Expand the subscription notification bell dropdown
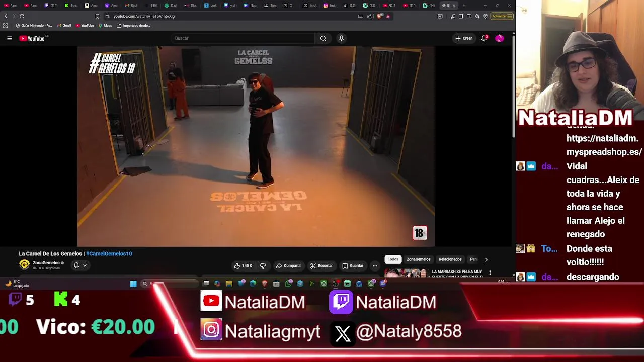The height and width of the screenshot is (362, 644). click(x=85, y=265)
